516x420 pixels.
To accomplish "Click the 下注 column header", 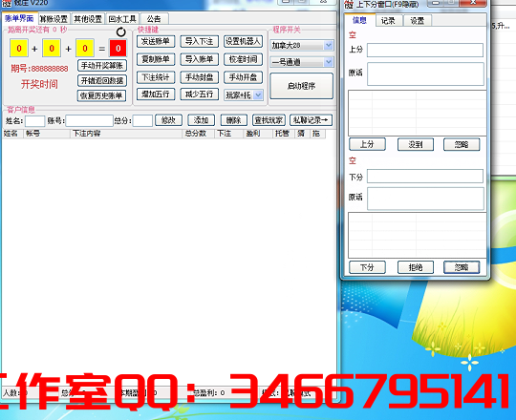I will (x=229, y=134).
